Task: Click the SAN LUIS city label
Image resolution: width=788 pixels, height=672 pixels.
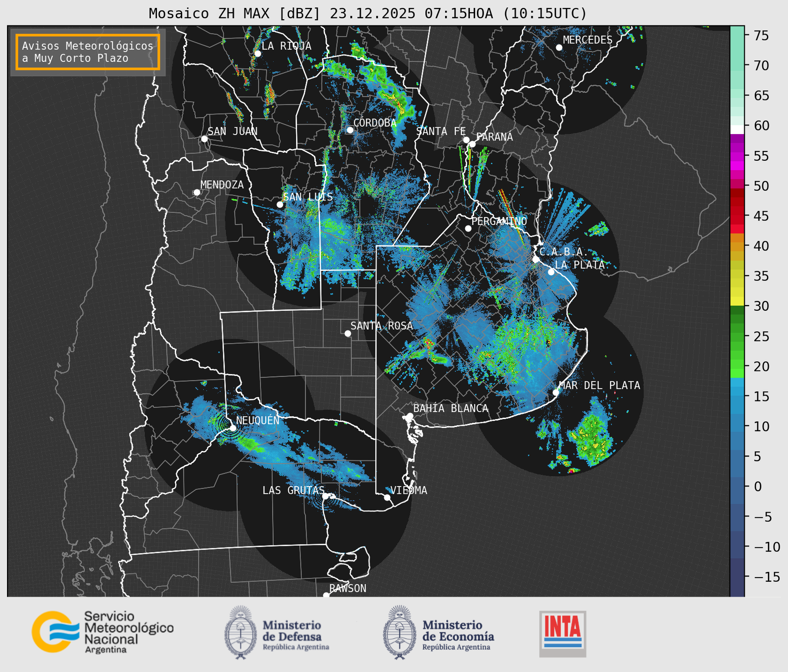Action: pyautogui.click(x=308, y=197)
